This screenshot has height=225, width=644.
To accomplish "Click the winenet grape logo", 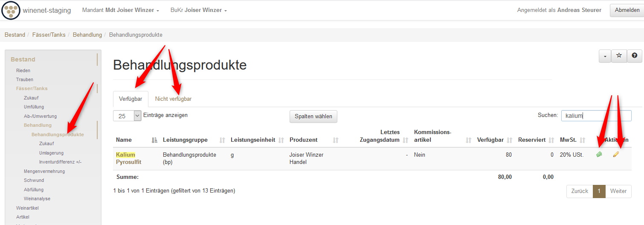I will click(11, 10).
